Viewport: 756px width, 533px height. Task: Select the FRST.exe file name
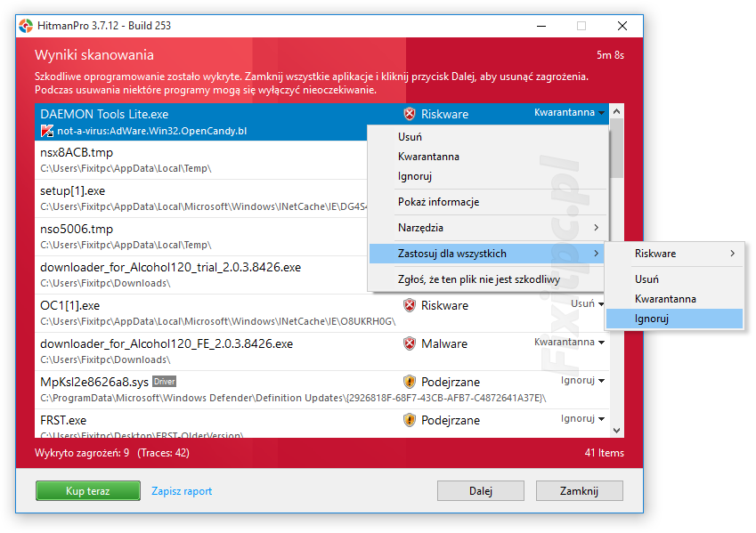(63, 420)
